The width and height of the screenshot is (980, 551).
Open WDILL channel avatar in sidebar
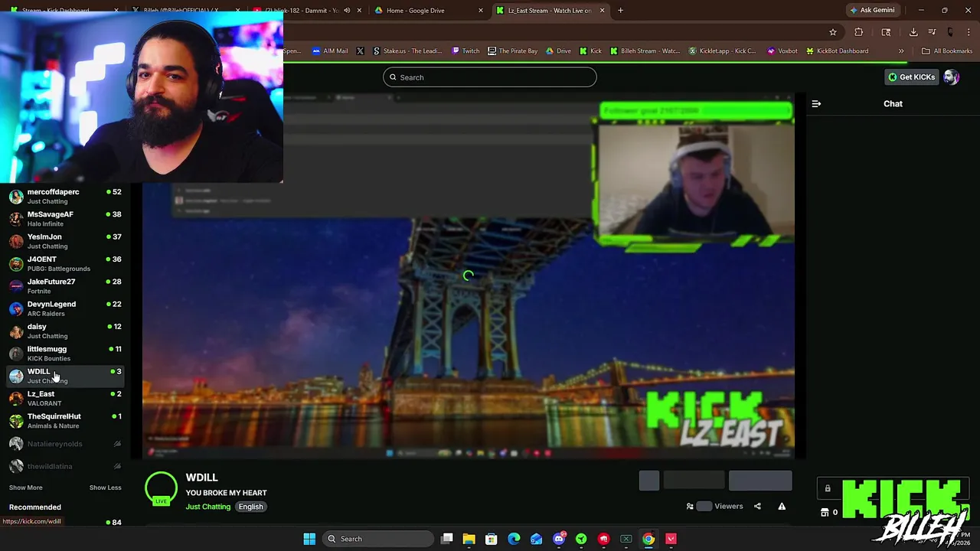(16, 376)
